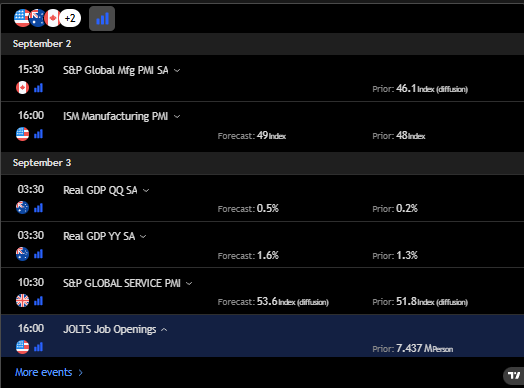
Task: Select the September 3 date header
Action: pos(262,163)
